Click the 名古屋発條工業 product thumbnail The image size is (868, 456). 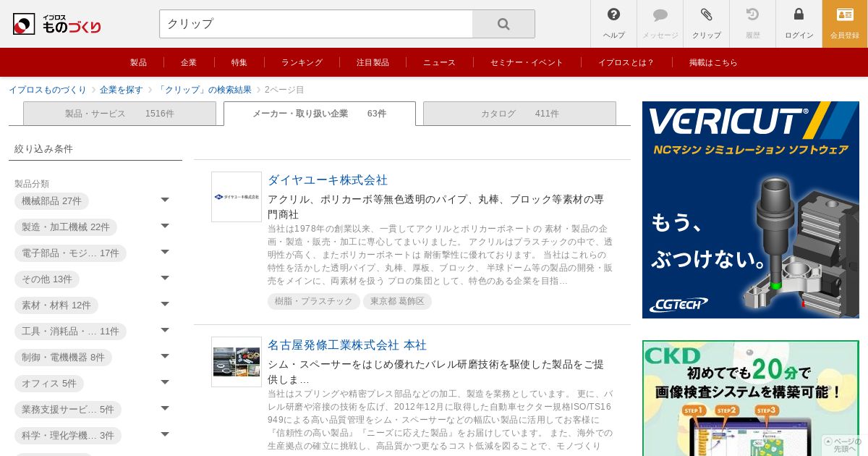click(x=237, y=362)
